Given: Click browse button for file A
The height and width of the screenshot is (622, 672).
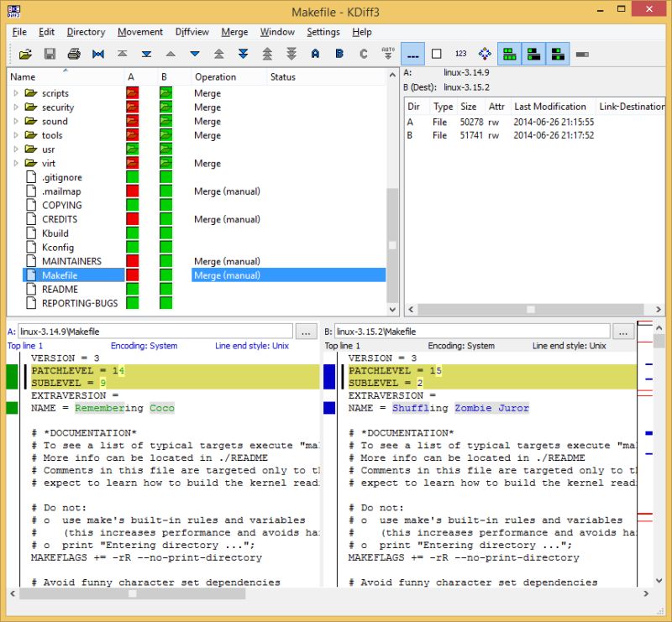Looking at the screenshot, I should coord(306,332).
